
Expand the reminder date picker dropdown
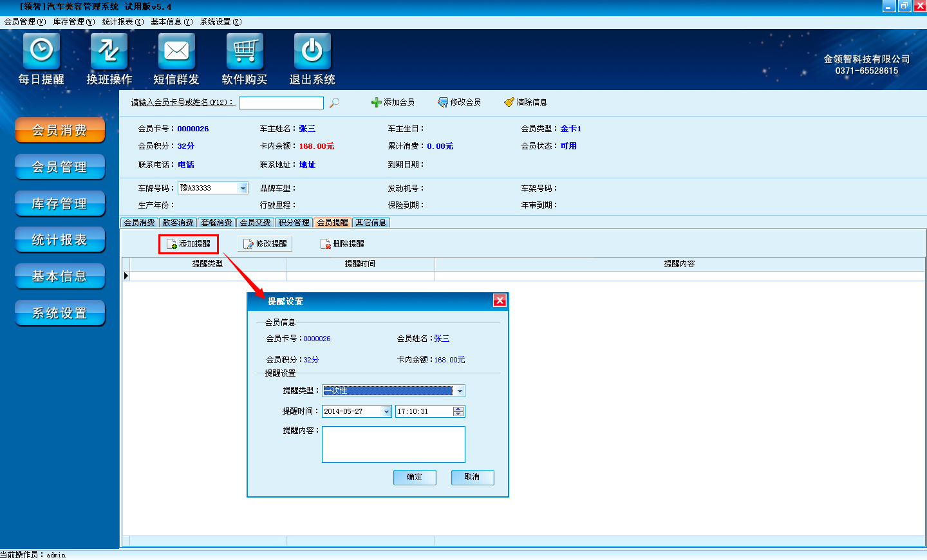386,411
